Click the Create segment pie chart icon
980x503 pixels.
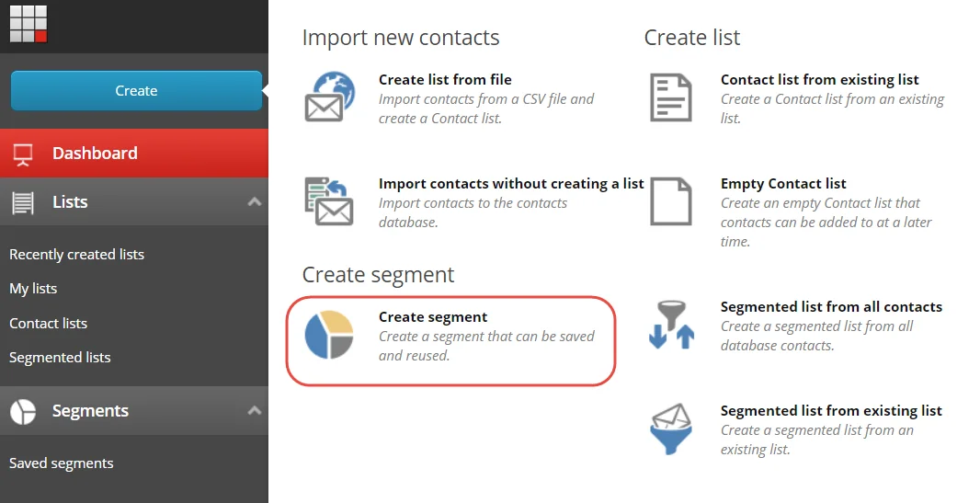[329, 335]
